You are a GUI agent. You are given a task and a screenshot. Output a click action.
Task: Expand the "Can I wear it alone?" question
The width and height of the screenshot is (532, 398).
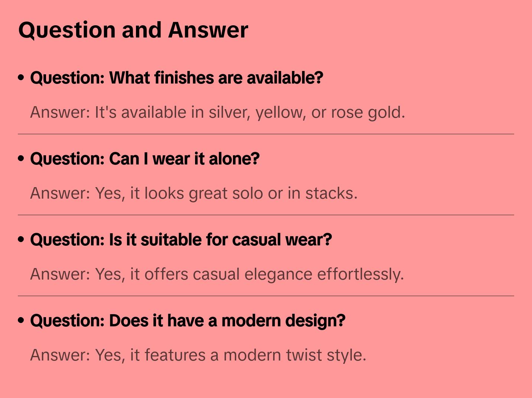click(x=145, y=159)
